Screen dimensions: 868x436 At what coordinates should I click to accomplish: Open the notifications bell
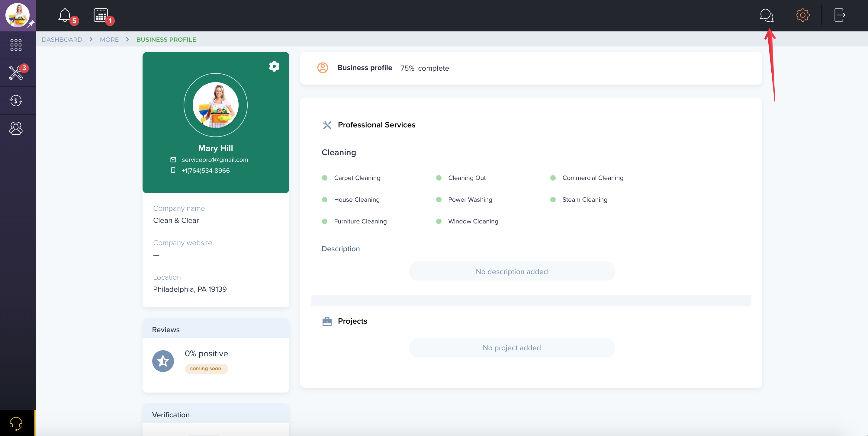64,15
